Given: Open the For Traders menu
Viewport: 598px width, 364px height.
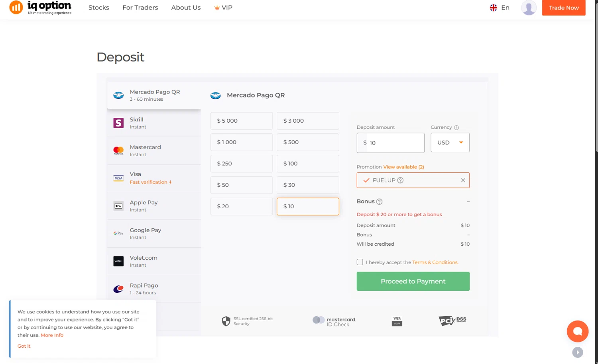Looking at the screenshot, I should (140, 8).
